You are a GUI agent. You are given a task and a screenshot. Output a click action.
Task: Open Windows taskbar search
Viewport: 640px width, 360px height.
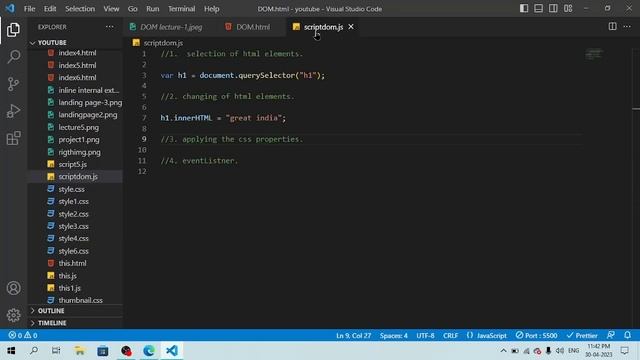(34, 351)
